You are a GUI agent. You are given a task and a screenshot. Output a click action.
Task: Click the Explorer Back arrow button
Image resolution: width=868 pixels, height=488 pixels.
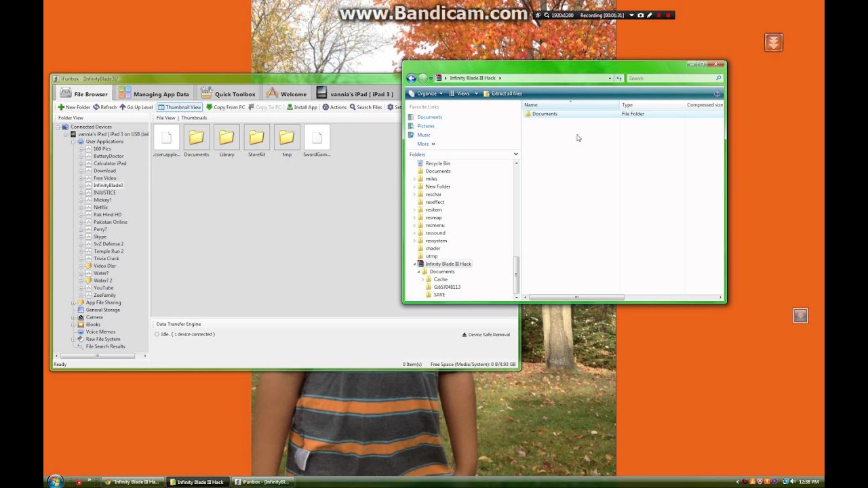click(x=411, y=78)
